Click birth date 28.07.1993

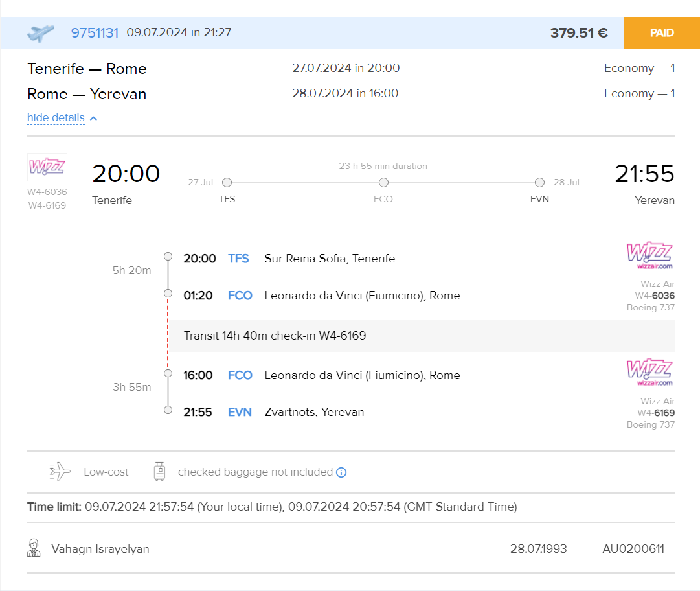[538, 549]
